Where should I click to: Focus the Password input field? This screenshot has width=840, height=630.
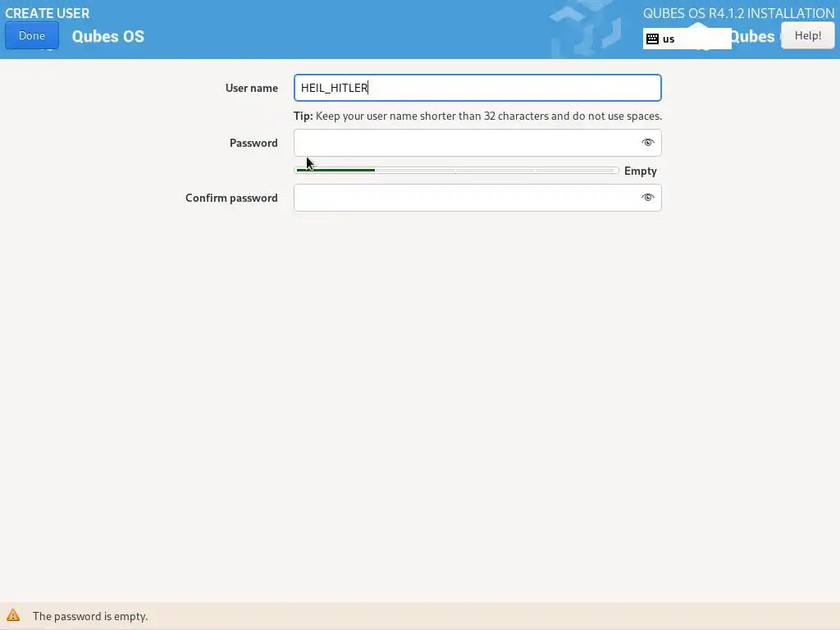(477, 143)
